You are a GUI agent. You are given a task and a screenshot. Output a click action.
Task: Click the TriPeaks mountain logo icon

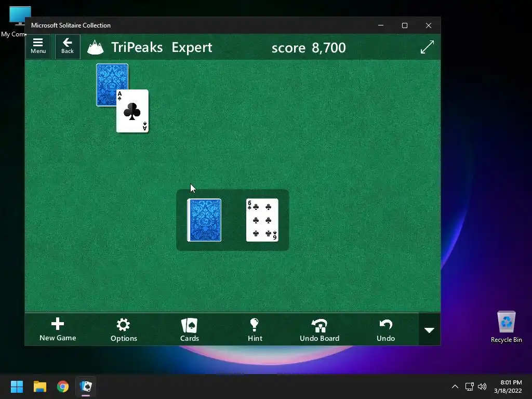(x=96, y=47)
